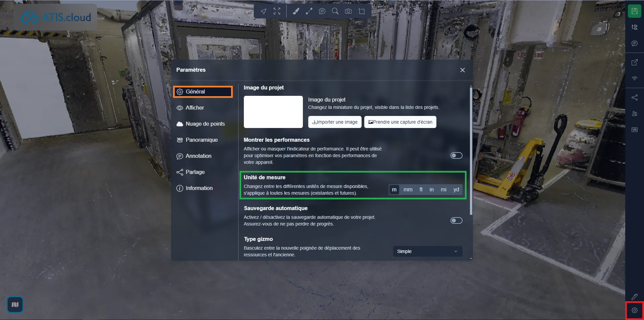Select the mi measurement unit
644x320 pixels.
tap(443, 190)
